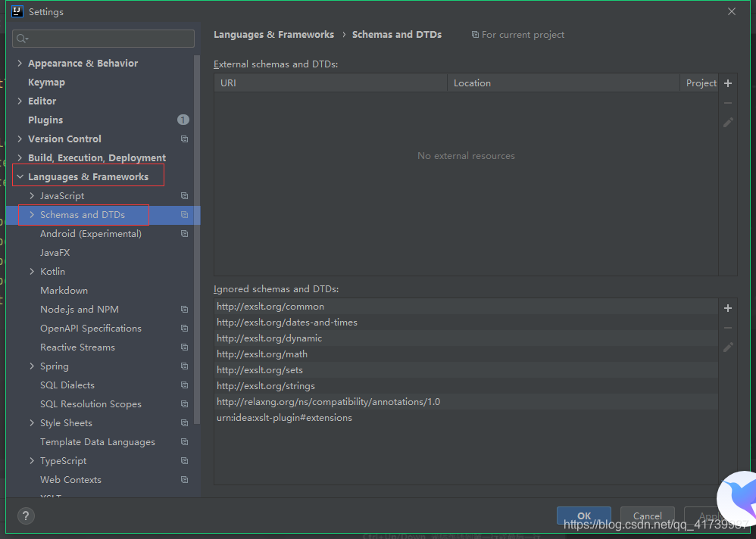Expand the TypeScript node arrow
Screen dimensions: 756x539
[32, 461]
